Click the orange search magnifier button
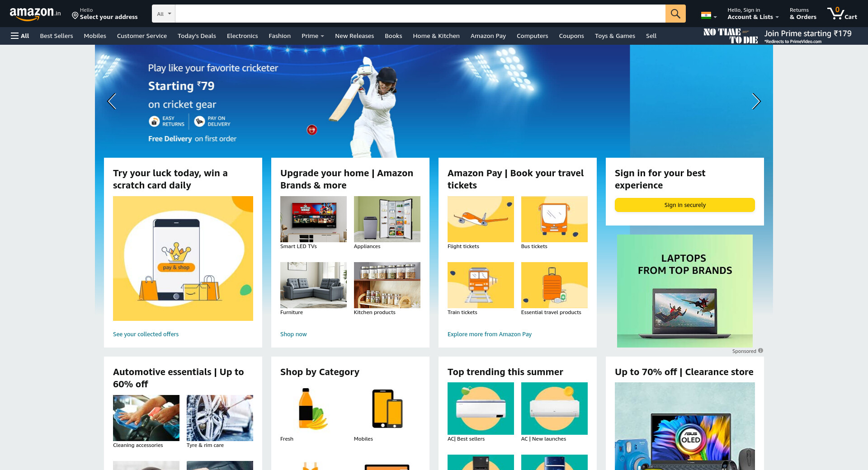Image resolution: width=868 pixels, height=470 pixels. point(675,14)
